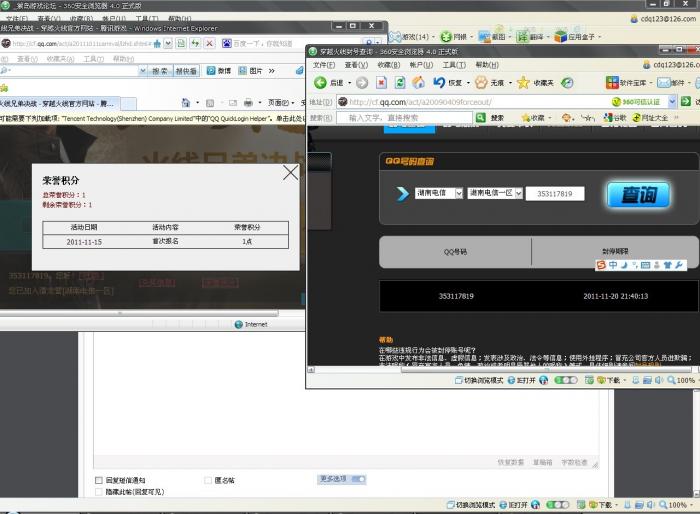Expand the IE toolbar search box dropdown

143,71
